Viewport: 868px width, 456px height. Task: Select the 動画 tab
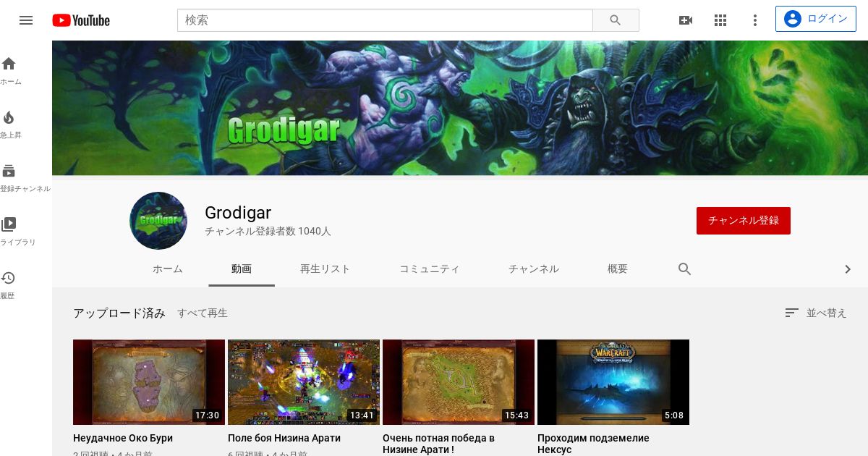point(242,269)
